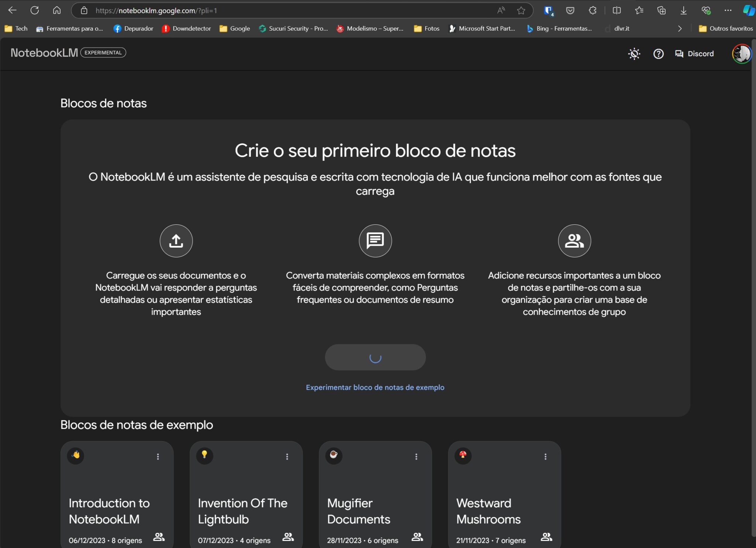Open Experimentar bloco de notas de exemplo link
This screenshot has width=756, height=548.
pyautogui.click(x=375, y=387)
